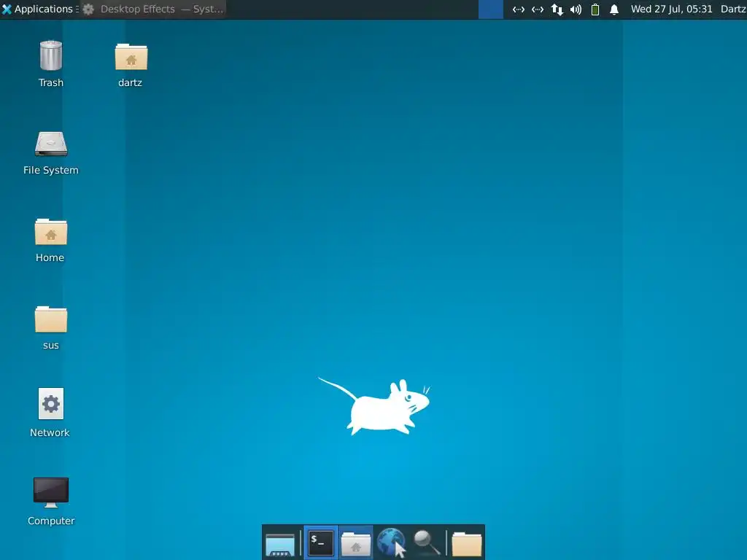Open File Manager home icon in dock
Image resolution: width=747 pixels, height=560 pixels.
point(356,543)
